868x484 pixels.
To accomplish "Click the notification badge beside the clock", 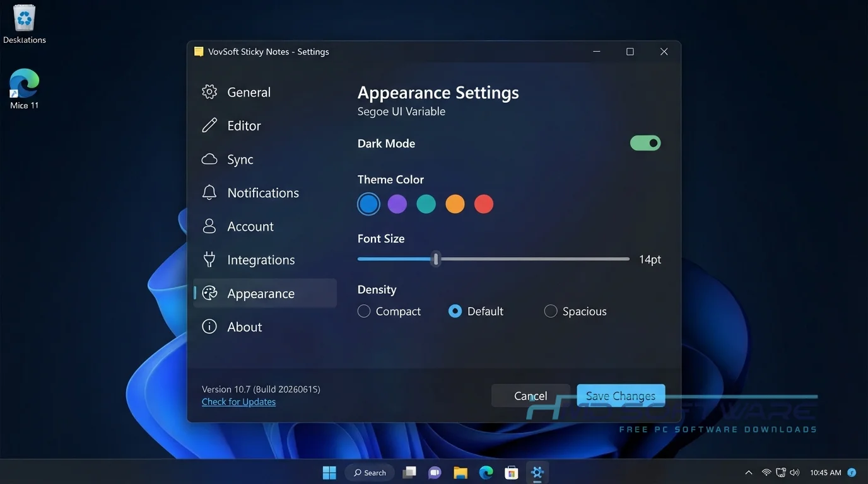I will (852, 473).
